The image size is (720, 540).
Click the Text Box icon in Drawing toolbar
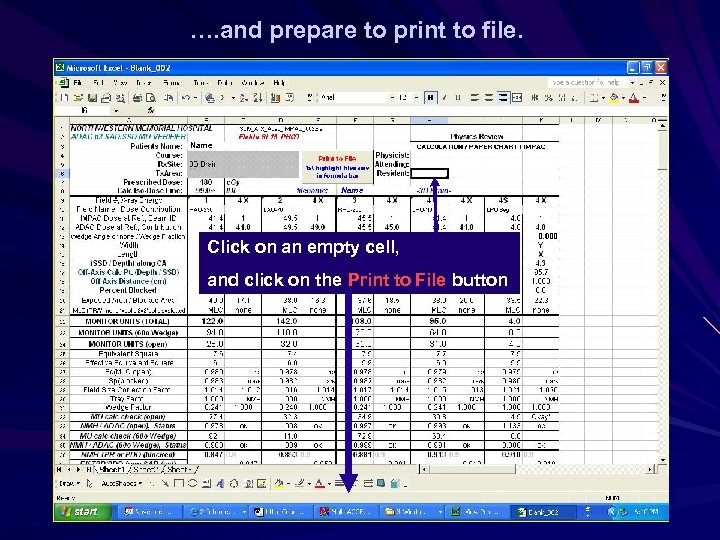[207, 483]
